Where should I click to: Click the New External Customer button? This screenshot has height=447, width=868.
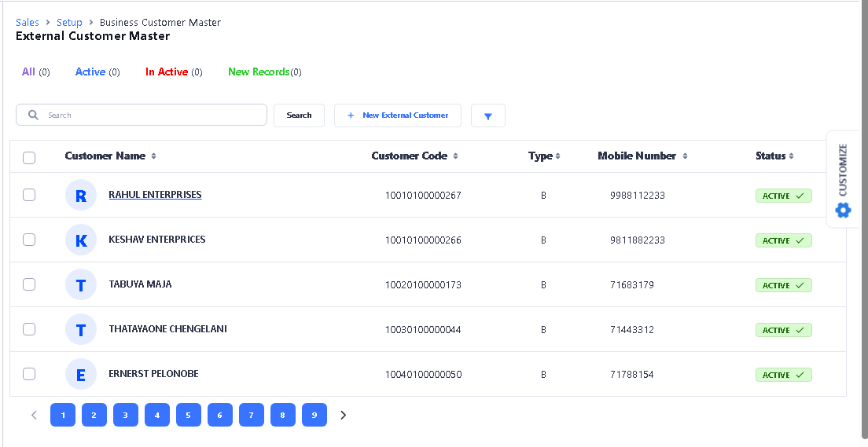tap(398, 115)
